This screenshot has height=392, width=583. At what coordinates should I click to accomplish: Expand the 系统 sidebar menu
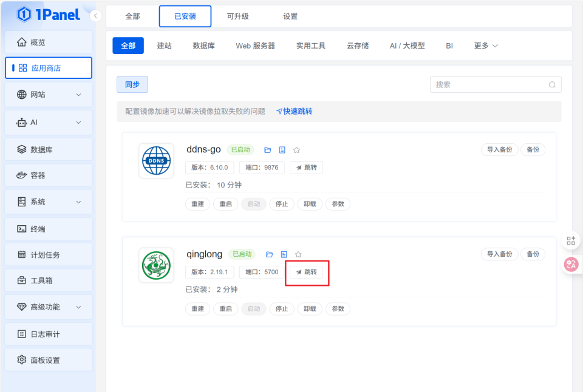[49, 201]
